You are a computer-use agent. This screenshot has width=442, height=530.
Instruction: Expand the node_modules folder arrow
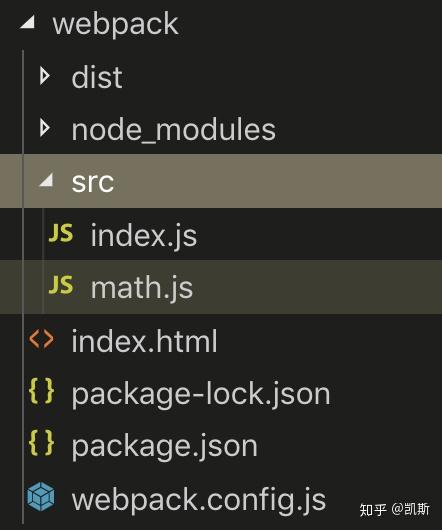[x=45, y=128]
